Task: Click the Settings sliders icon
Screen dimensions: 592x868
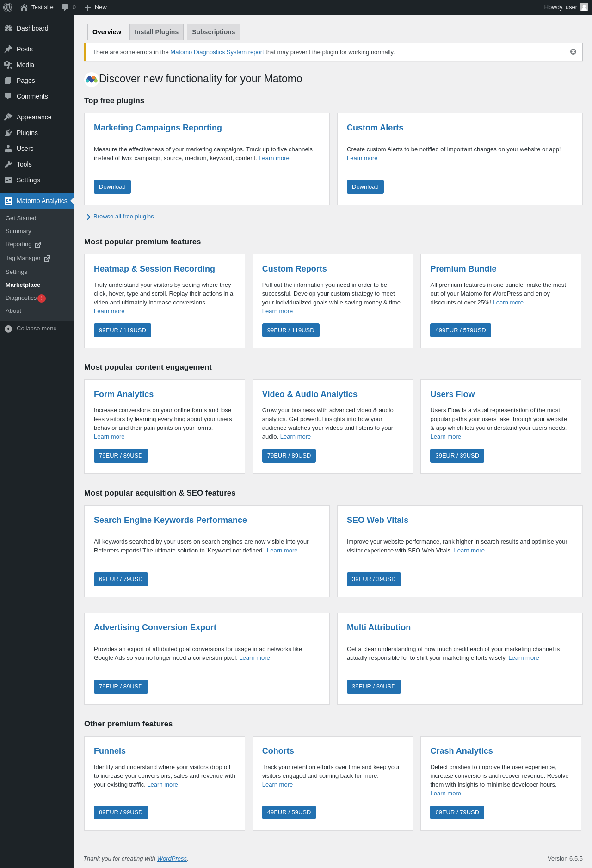Action: [8, 180]
